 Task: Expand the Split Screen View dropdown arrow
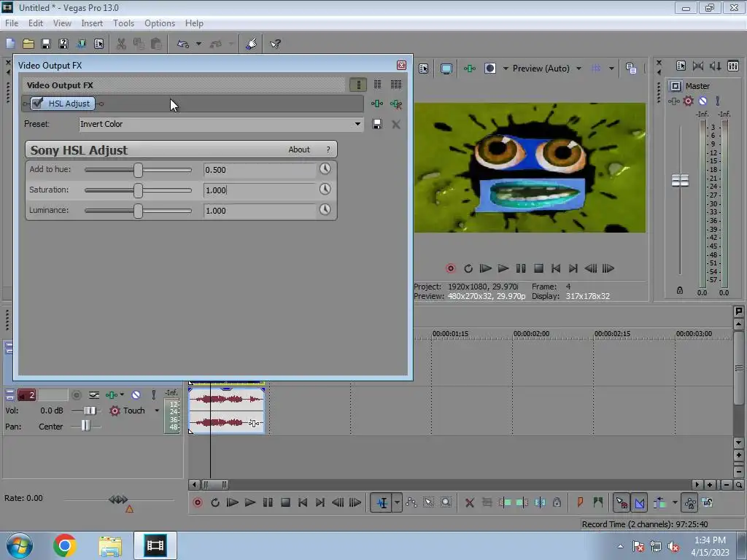click(x=506, y=69)
